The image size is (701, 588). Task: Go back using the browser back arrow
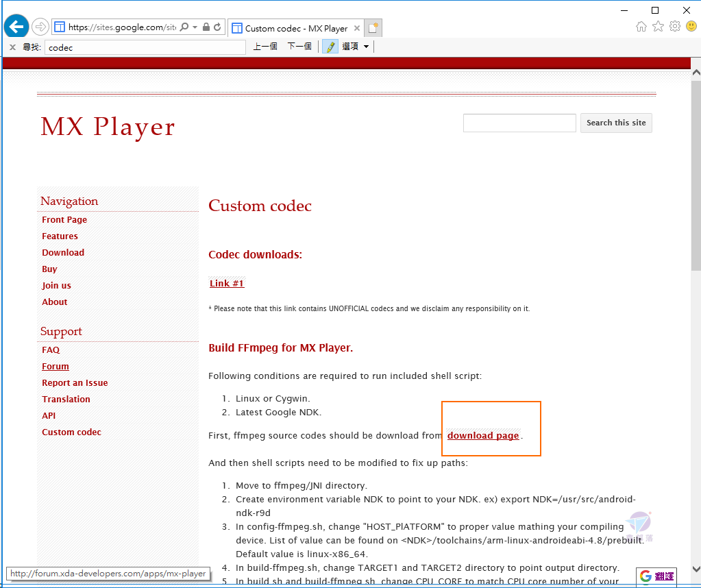(x=16, y=27)
